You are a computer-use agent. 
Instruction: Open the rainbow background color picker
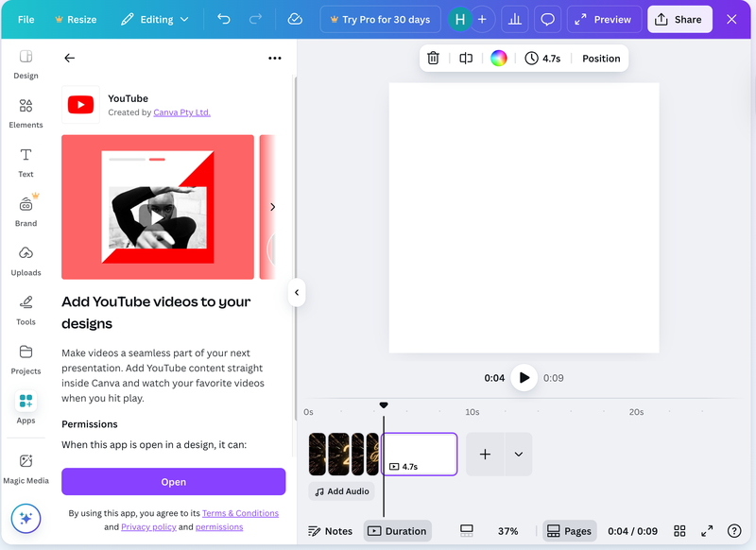click(x=499, y=59)
